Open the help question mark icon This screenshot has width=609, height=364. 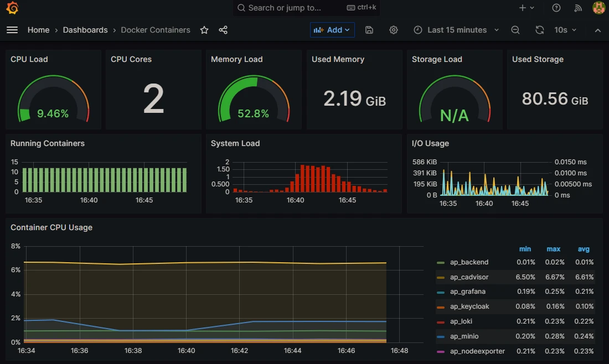(555, 8)
